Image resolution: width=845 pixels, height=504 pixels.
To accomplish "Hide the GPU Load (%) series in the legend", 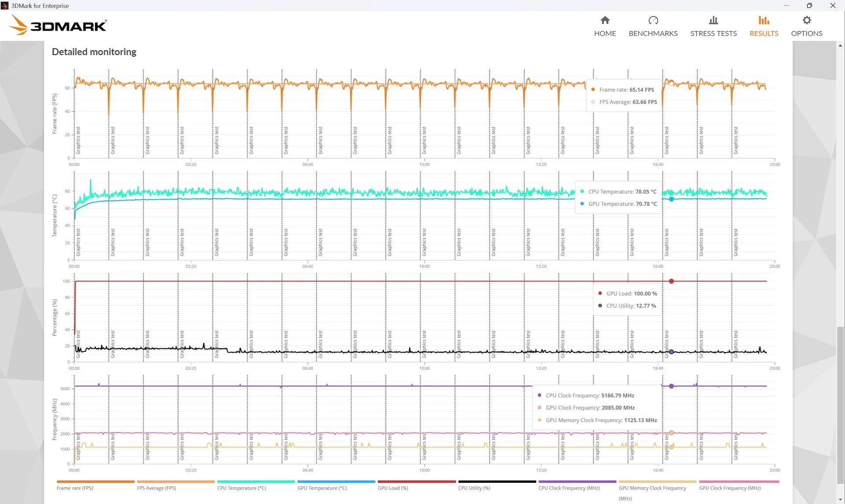I will pyautogui.click(x=393, y=488).
